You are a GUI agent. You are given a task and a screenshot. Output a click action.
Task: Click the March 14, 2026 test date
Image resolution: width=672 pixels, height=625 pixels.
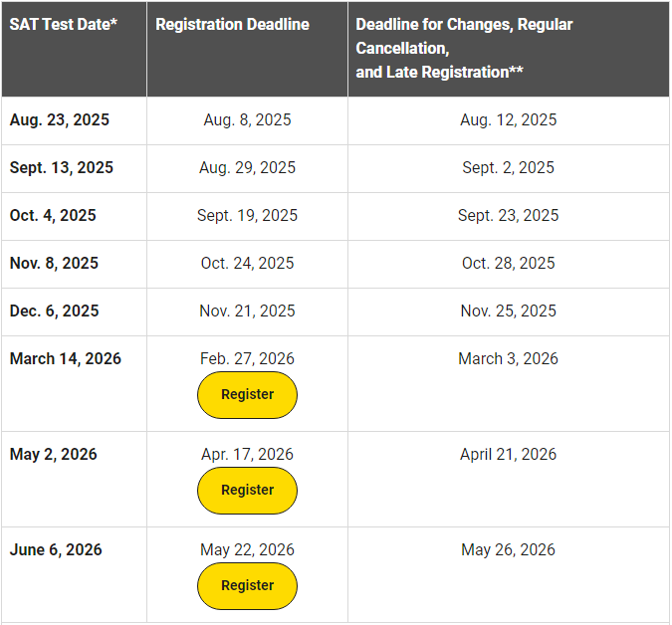(x=66, y=358)
